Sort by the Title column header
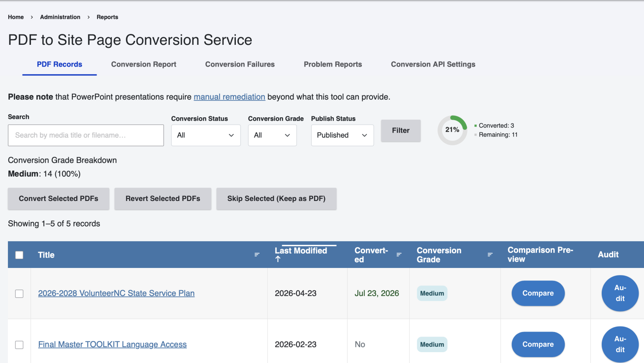The image size is (644, 363). (x=46, y=255)
